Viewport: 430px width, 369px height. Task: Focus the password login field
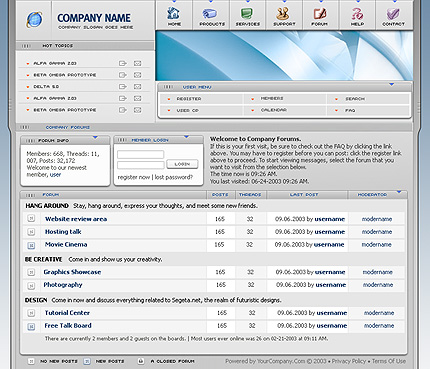coord(140,165)
